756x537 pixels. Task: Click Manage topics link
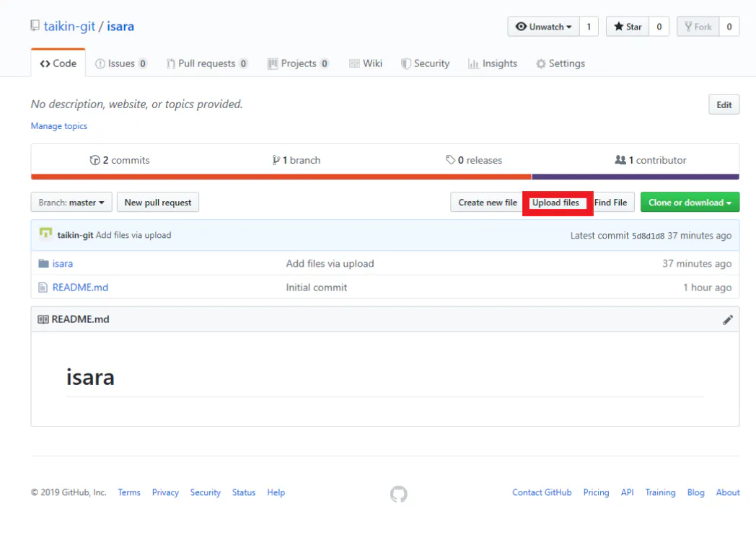[59, 125]
